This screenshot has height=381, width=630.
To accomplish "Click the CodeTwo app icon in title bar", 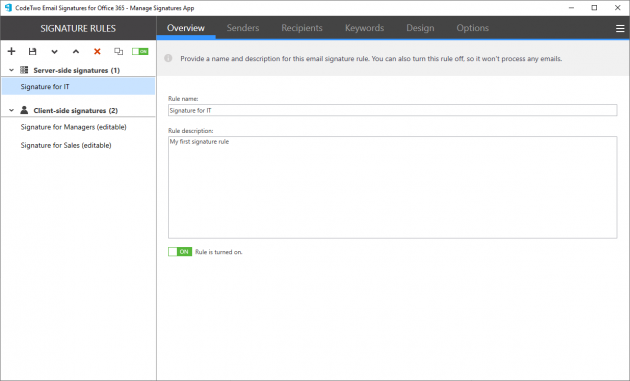I will click(x=8, y=8).
